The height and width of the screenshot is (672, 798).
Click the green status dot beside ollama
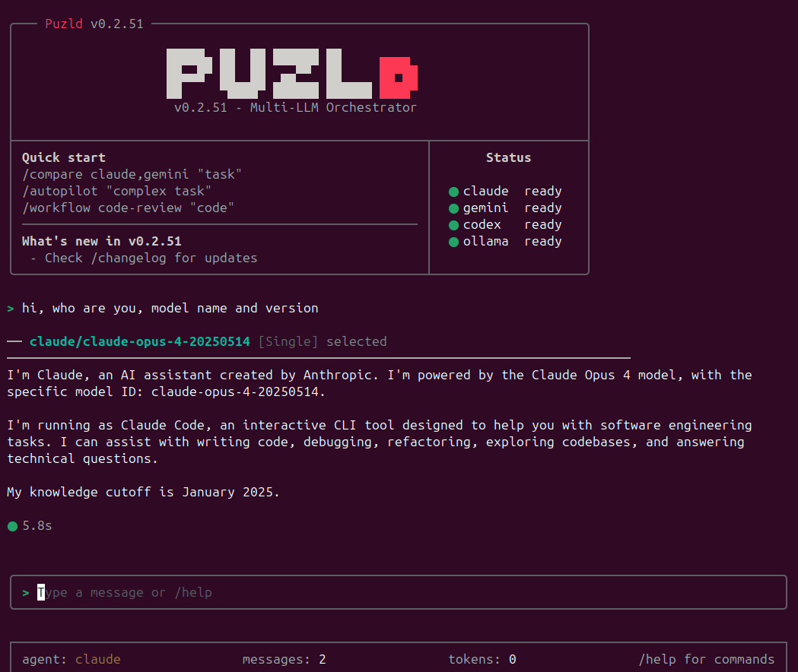pyautogui.click(x=453, y=242)
